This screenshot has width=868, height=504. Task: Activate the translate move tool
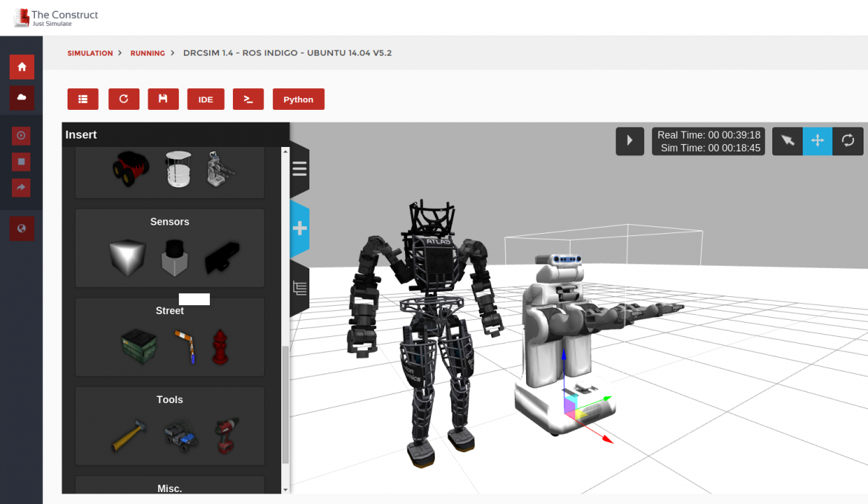pos(818,141)
